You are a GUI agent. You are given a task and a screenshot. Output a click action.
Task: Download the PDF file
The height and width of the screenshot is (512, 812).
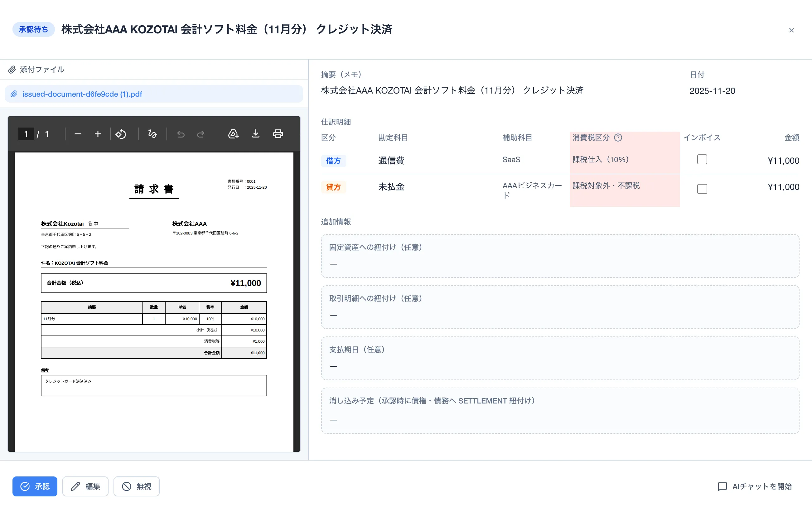click(256, 134)
